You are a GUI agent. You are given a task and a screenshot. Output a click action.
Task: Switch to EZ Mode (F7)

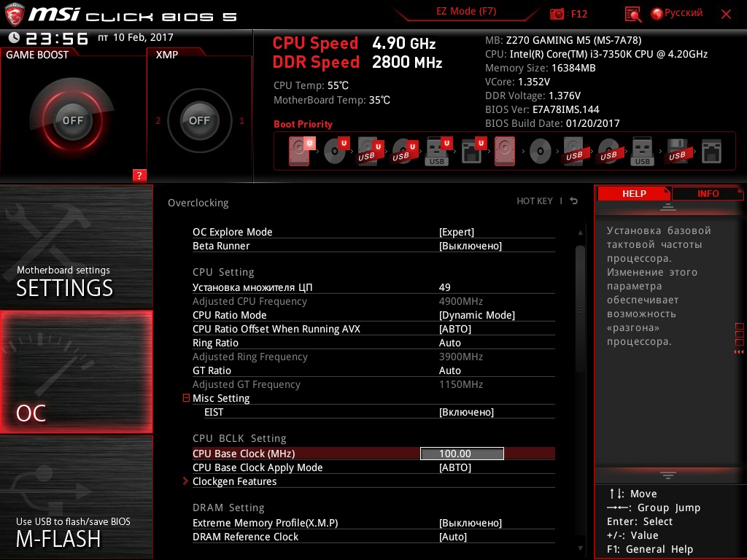[466, 12]
